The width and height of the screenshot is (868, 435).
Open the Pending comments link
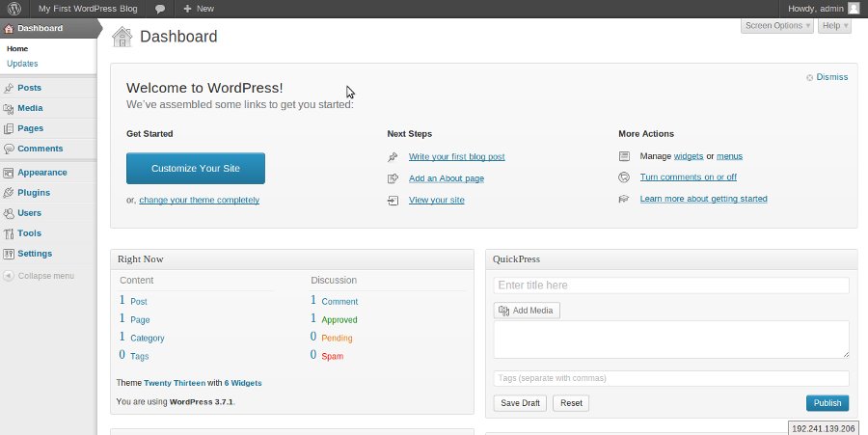(x=337, y=339)
